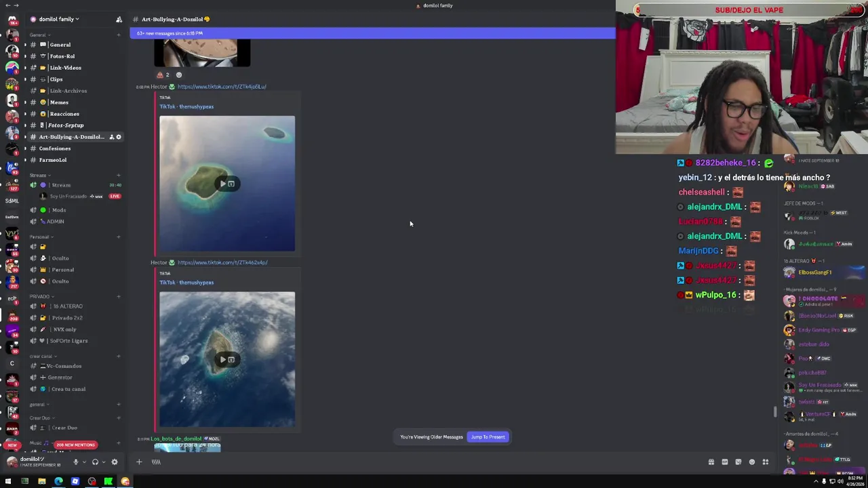Click Jump To Present button
This screenshot has height=488, width=868.
[x=488, y=437]
